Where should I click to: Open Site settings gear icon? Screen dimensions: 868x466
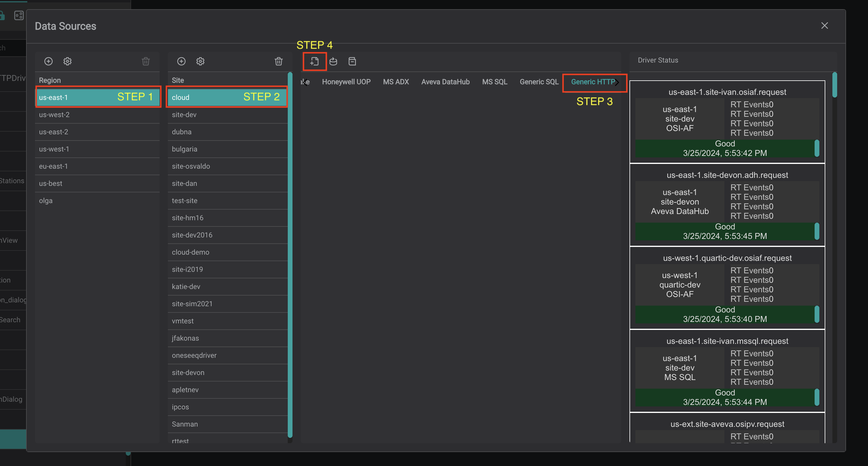pos(201,61)
